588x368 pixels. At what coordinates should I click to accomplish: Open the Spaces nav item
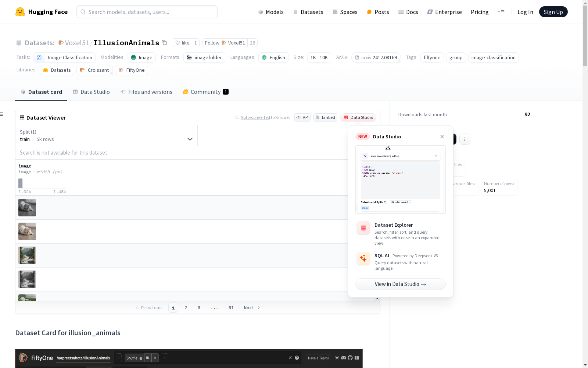tap(345, 12)
